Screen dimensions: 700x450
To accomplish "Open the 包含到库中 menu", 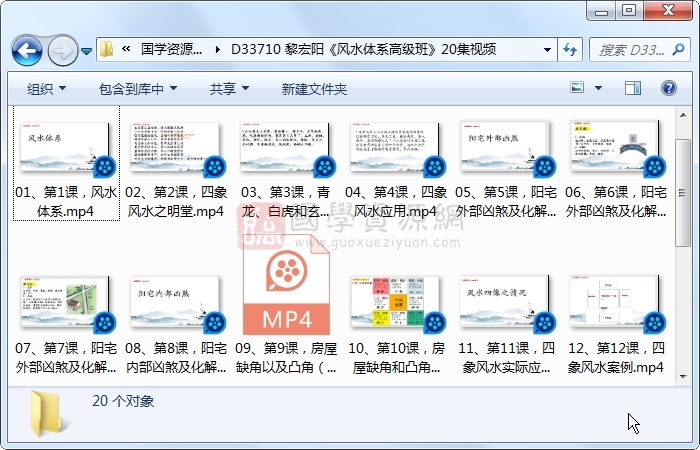I will coord(138,89).
